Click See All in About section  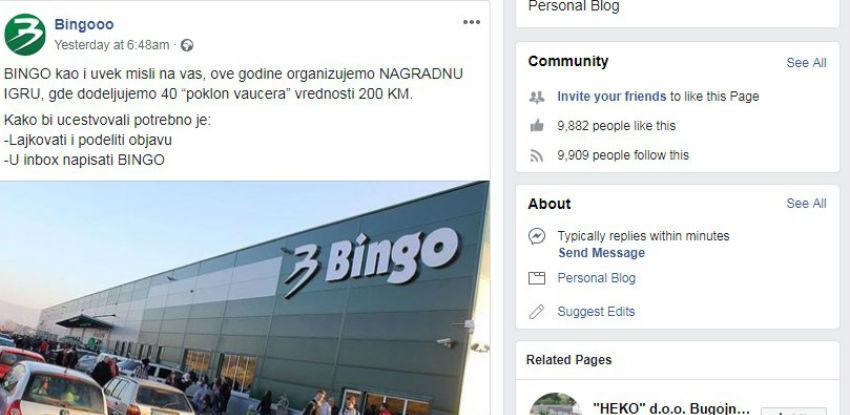(x=806, y=204)
